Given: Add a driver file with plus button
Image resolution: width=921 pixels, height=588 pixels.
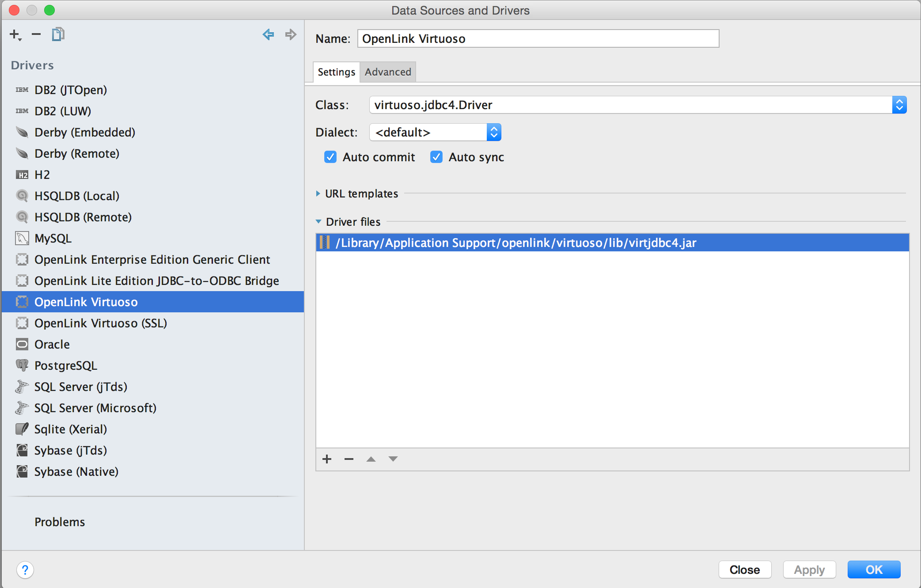Looking at the screenshot, I should (327, 459).
